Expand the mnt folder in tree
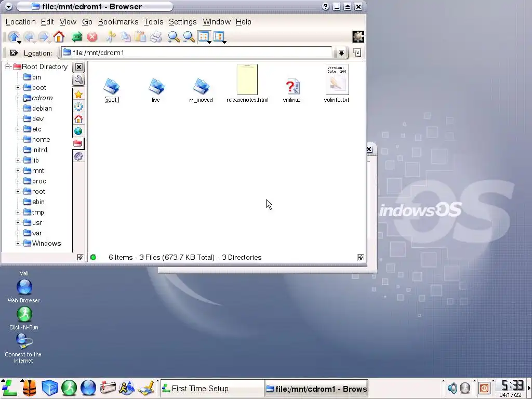The width and height of the screenshot is (532, 399). pyautogui.click(x=18, y=170)
